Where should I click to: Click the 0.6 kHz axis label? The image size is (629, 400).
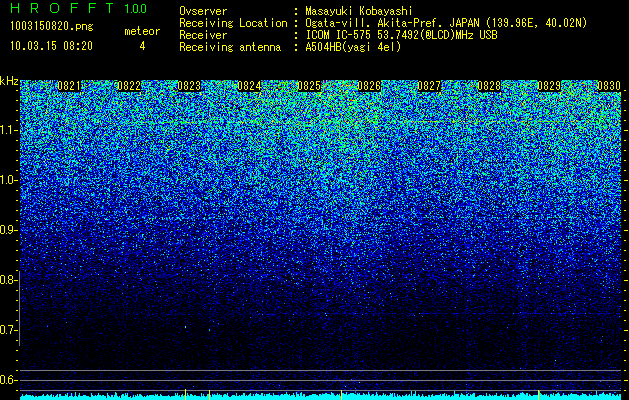tap(7, 380)
